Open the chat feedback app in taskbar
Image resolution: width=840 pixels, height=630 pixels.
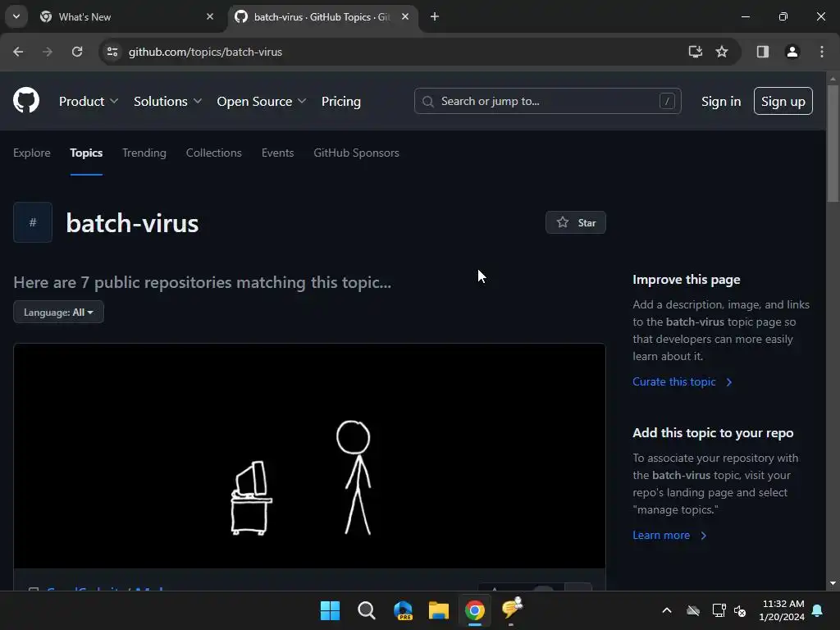point(512,609)
